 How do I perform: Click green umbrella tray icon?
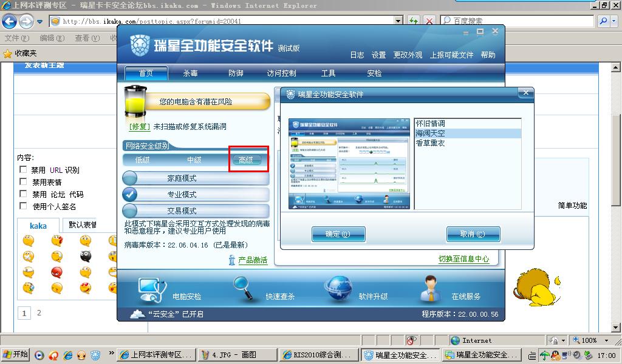[545, 356]
